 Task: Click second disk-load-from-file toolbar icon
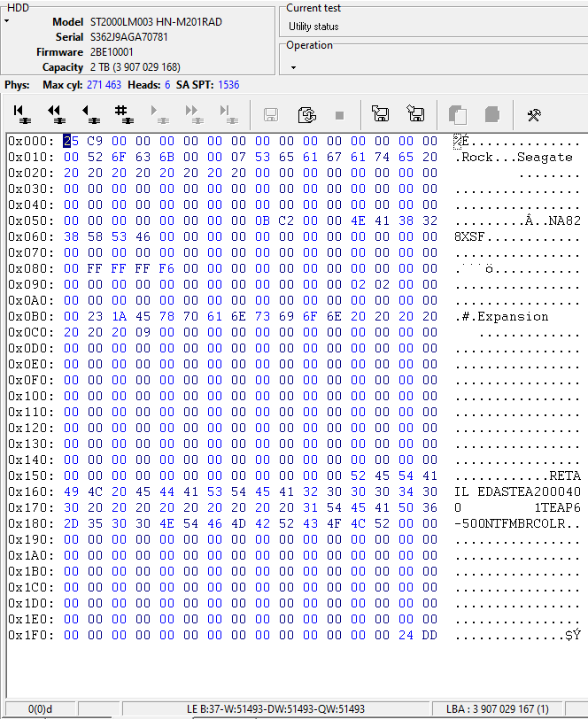coord(414,114)
